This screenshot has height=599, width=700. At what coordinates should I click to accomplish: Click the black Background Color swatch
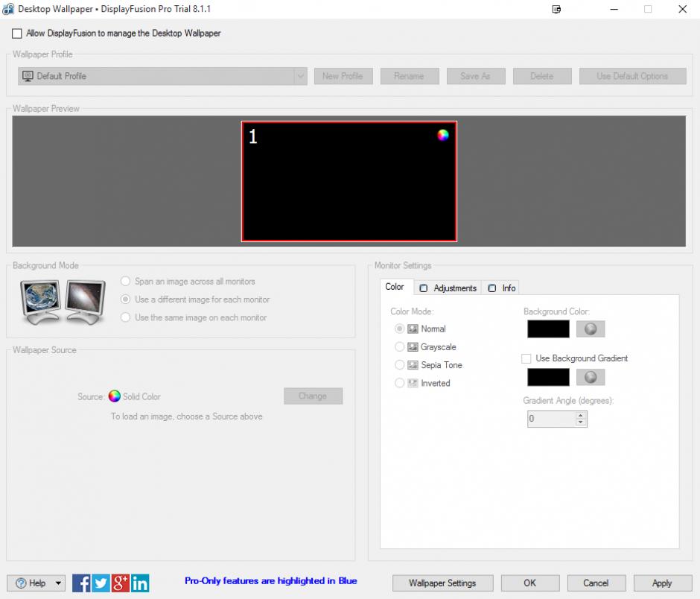tap(548, 329)
